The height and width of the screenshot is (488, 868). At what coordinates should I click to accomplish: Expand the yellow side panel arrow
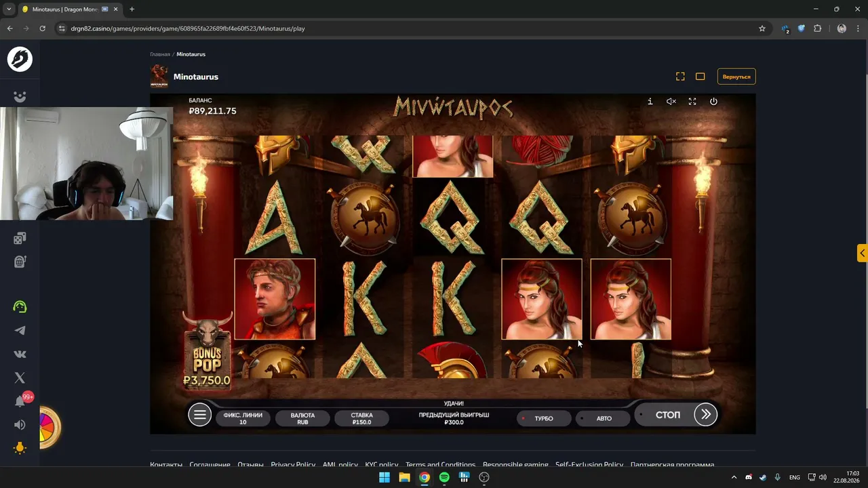click(862, 253)
